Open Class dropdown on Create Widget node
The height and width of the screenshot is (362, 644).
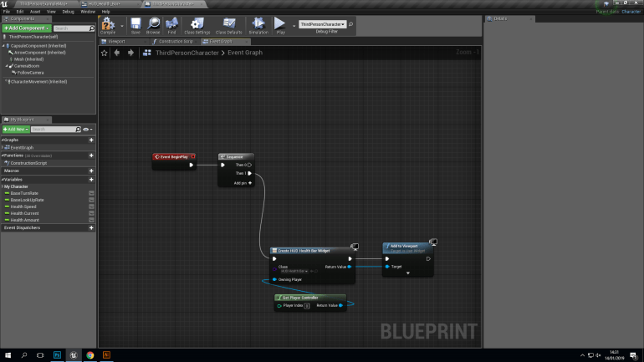point(294,272)
